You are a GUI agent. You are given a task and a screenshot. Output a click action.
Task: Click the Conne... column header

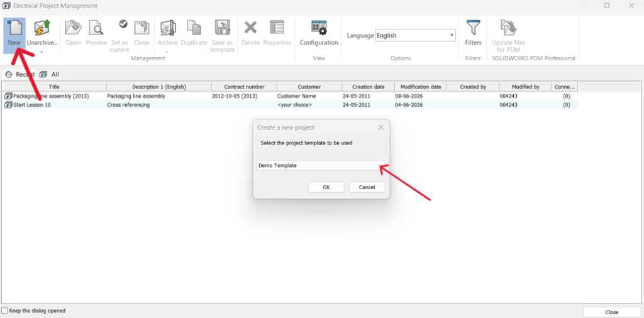[x=565, y=87]
